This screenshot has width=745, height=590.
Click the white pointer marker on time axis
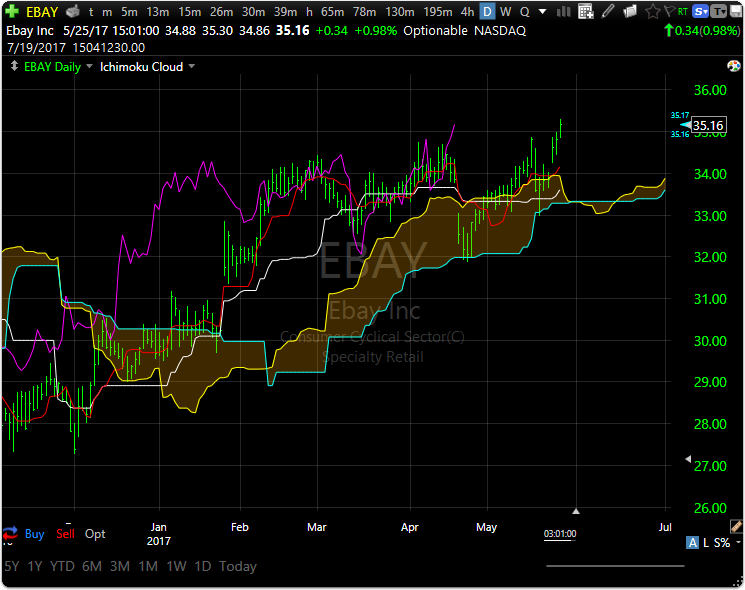point(576,511)
